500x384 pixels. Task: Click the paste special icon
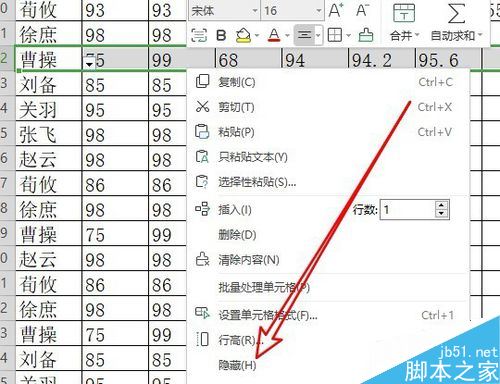(202, 181)
